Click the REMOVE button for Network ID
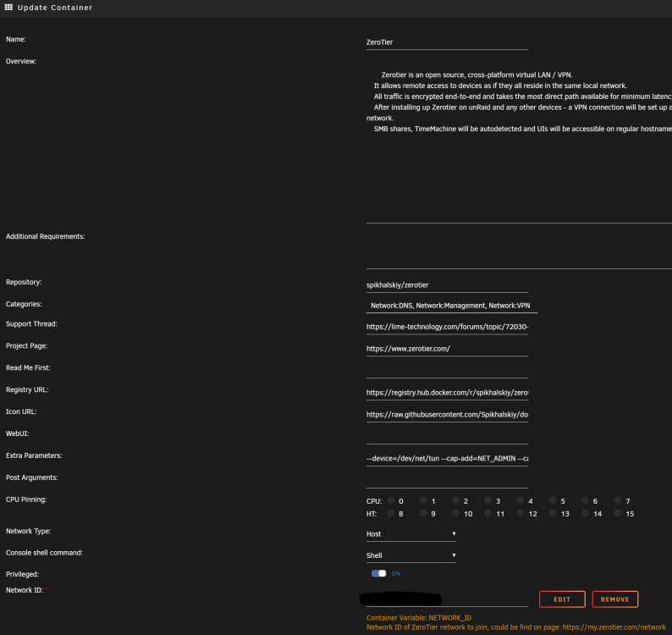This screenshot has height=635, width=672. click(615, 599)
